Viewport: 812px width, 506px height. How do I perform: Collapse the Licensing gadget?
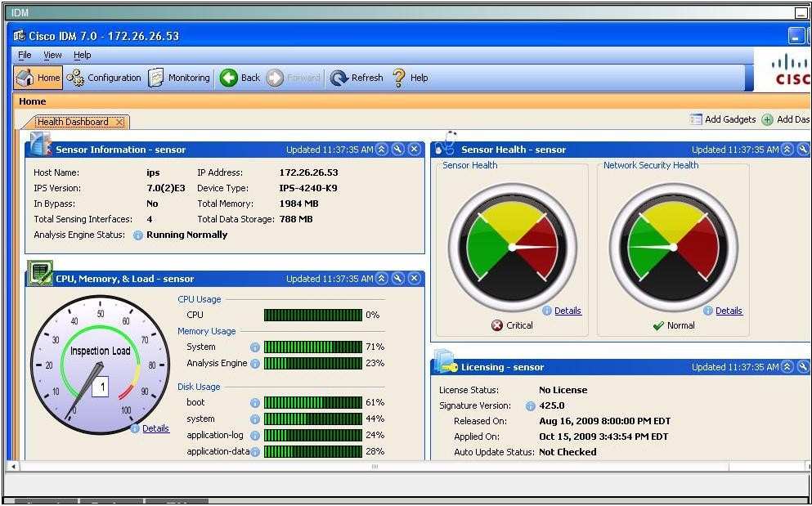[787, 367]
